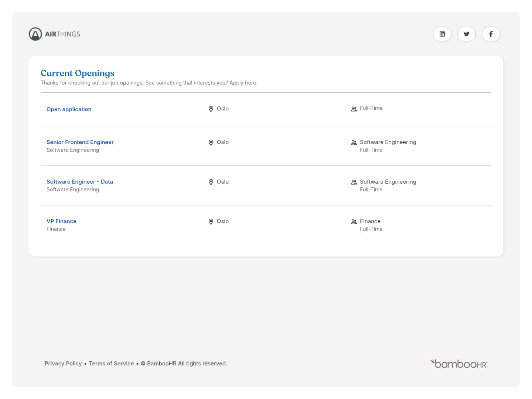Click people icon in Open application row
Image resolution: width=532 pixels, height=399 pixels.
click(354, 109)
